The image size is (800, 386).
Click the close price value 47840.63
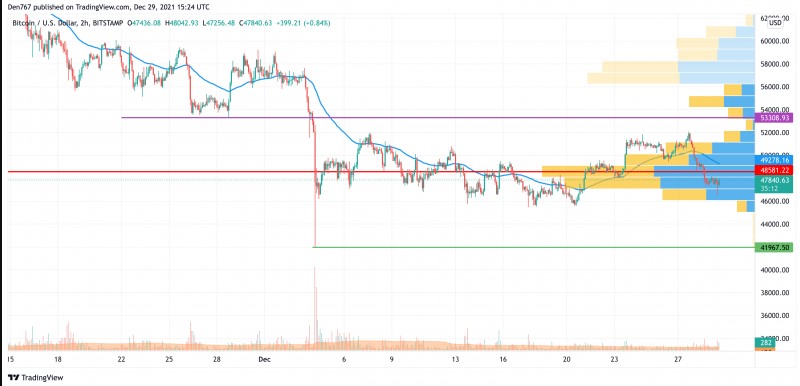[x=257, y=23]
